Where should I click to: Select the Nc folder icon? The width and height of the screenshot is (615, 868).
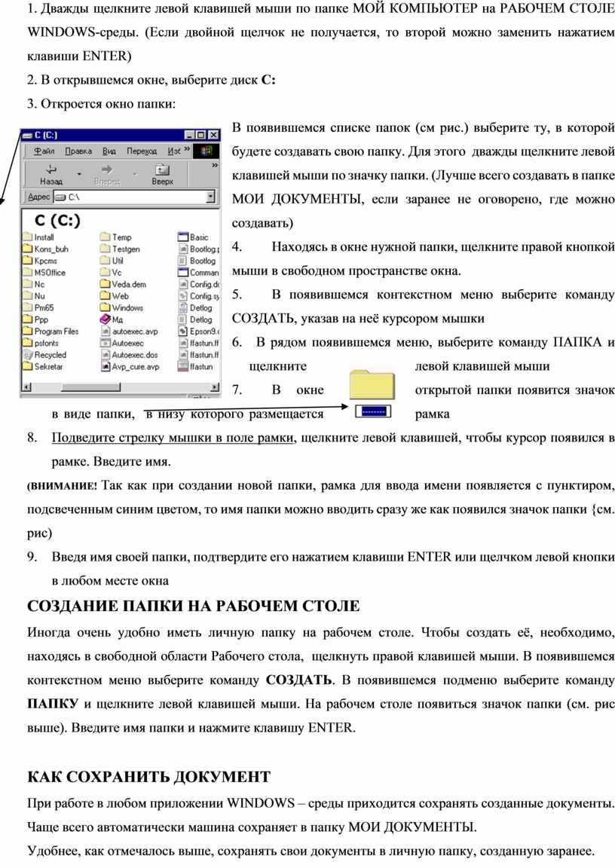click(x=28, y=284)
